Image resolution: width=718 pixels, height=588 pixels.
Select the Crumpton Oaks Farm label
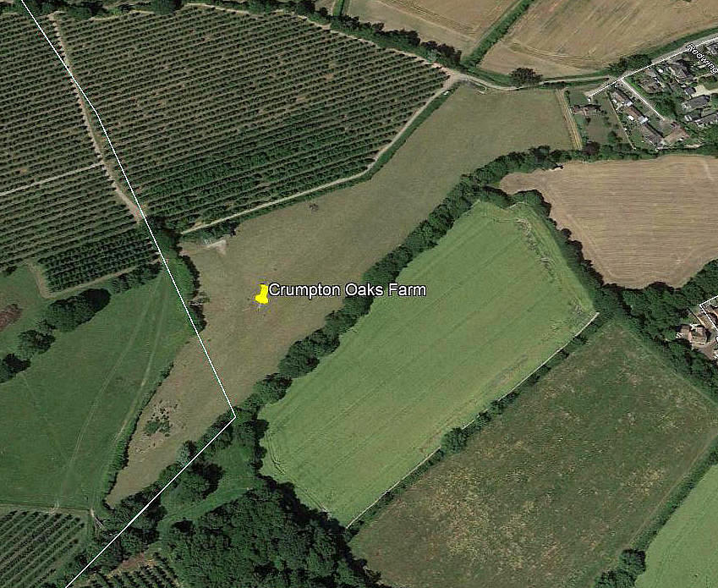pyautogui.click(x=348, y=290)
